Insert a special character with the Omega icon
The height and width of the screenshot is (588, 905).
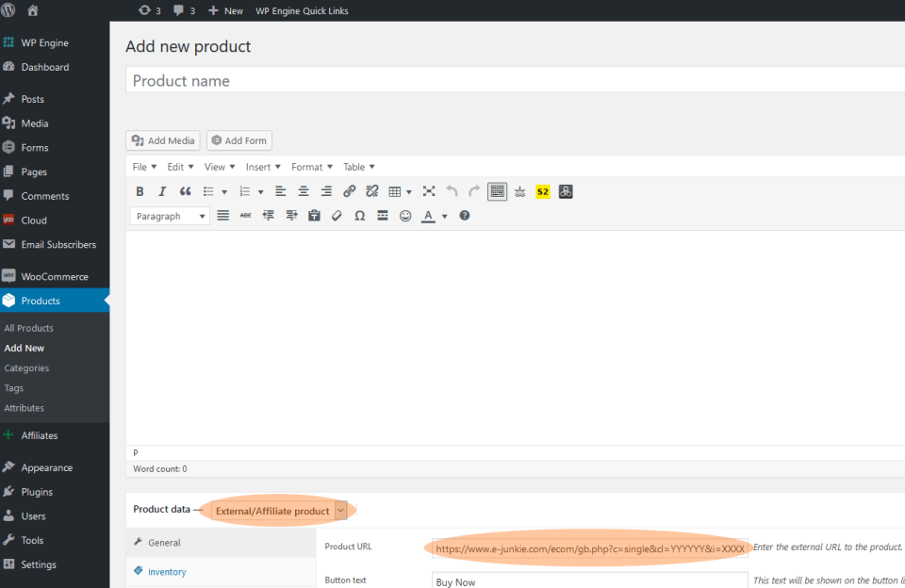click(359, 216)
